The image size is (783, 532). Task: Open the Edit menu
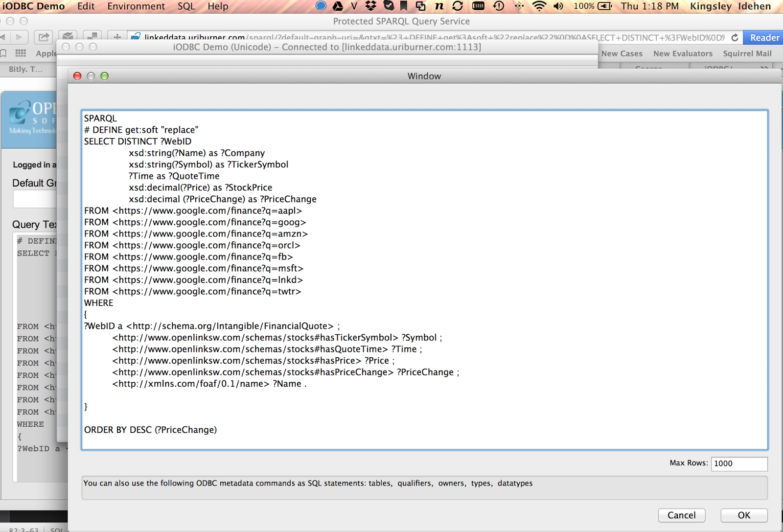86,6
